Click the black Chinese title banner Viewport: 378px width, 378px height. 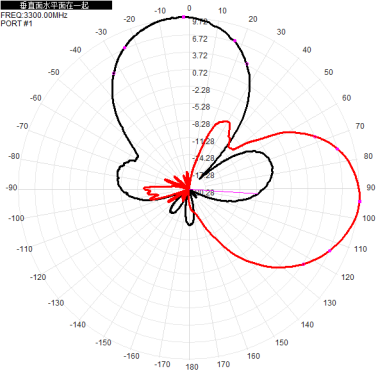(56, 5)
